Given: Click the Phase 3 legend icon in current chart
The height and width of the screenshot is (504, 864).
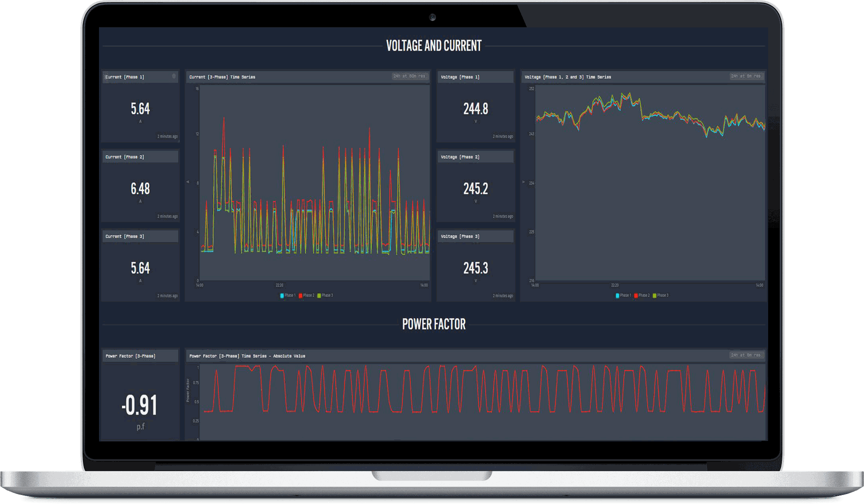Looking at the screenshot, I should click(x=319, y=296).
